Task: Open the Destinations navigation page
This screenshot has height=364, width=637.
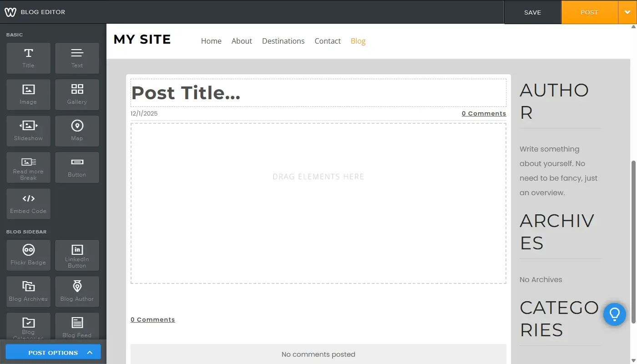Action: click(283, 41)
